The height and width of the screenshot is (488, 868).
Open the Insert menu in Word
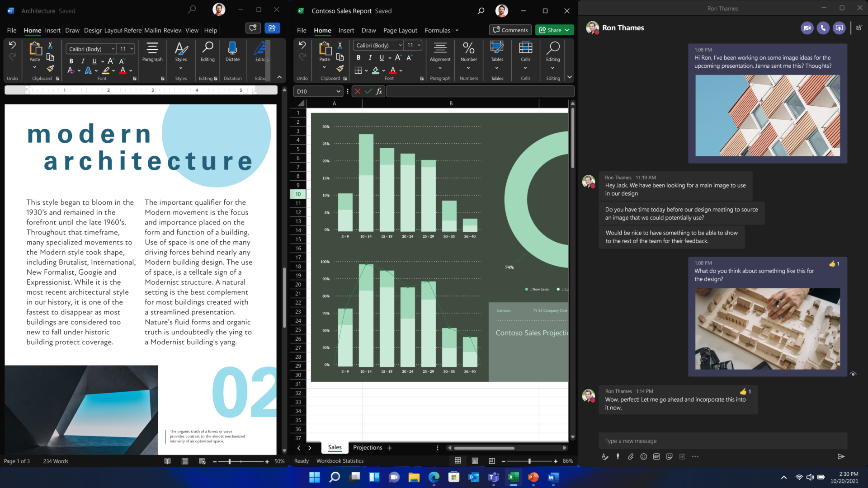coord(53,30)
